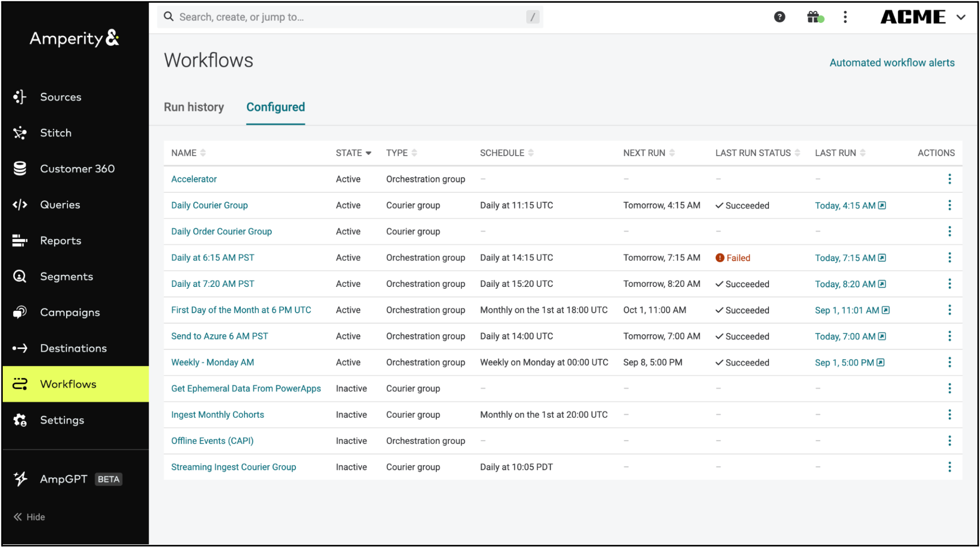
Task: Click the Customer 360 database icon
Action: pyautogui.click(x=20, y=168)
